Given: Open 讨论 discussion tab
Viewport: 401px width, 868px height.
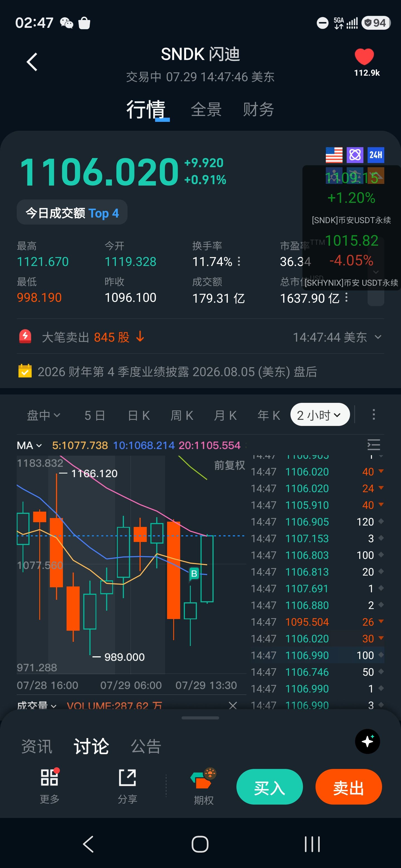Looking at the screenshot, I should click(91, 746).
